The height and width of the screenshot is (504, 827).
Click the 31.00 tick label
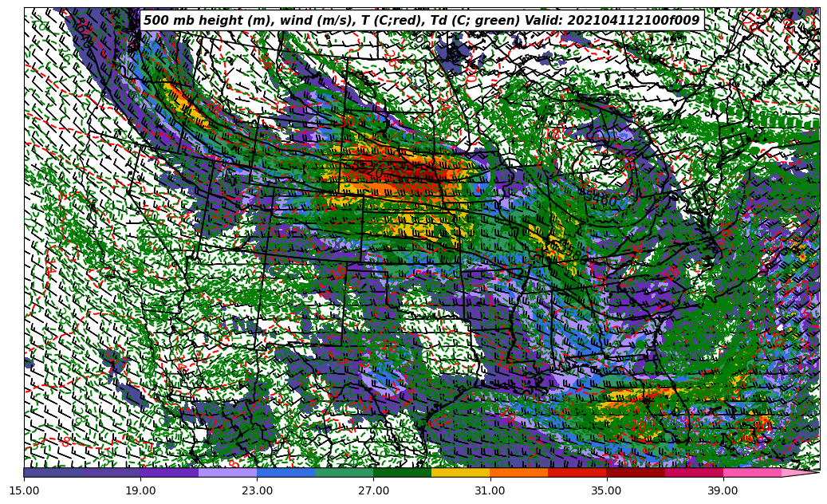[490, 490]
